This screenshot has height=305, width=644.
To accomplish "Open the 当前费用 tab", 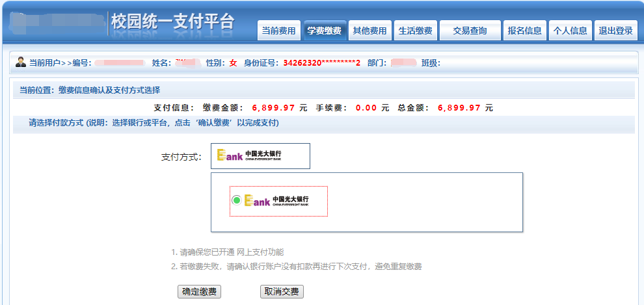I will (x=278, y=31).
